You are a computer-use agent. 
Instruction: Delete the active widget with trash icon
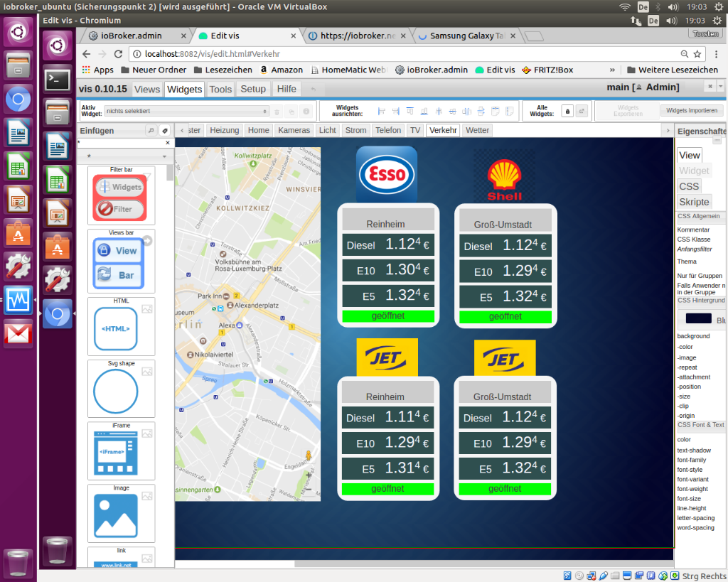[277, 112]
